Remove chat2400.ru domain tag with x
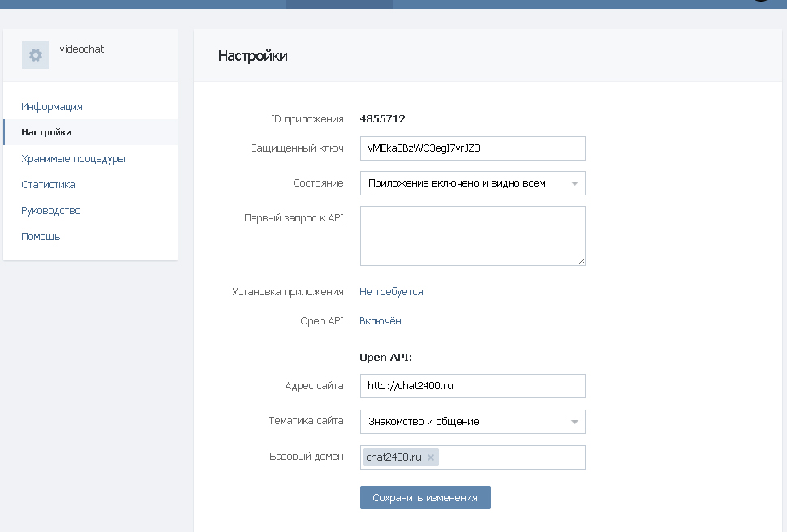This screenshot has height=532, width=787. [x=431, y=457]
